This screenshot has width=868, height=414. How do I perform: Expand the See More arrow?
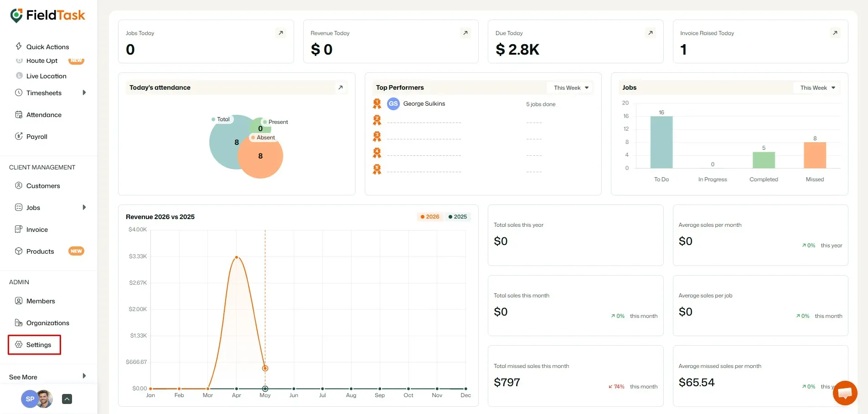[x=84, y=376]
